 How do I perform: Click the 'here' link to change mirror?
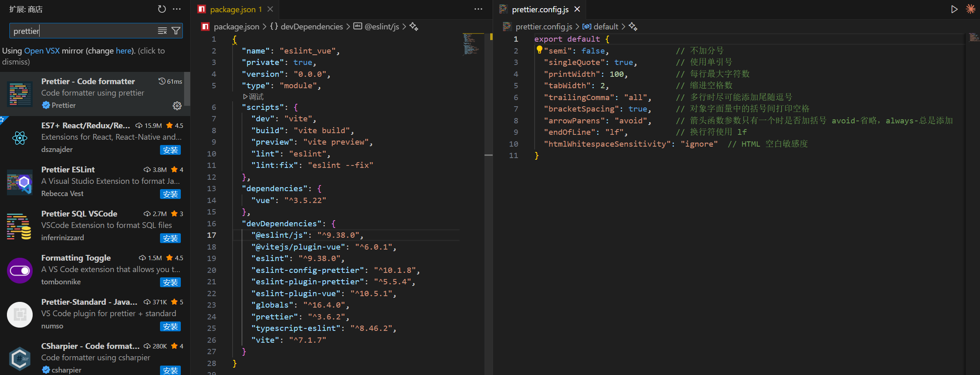(x=124, y=51)
